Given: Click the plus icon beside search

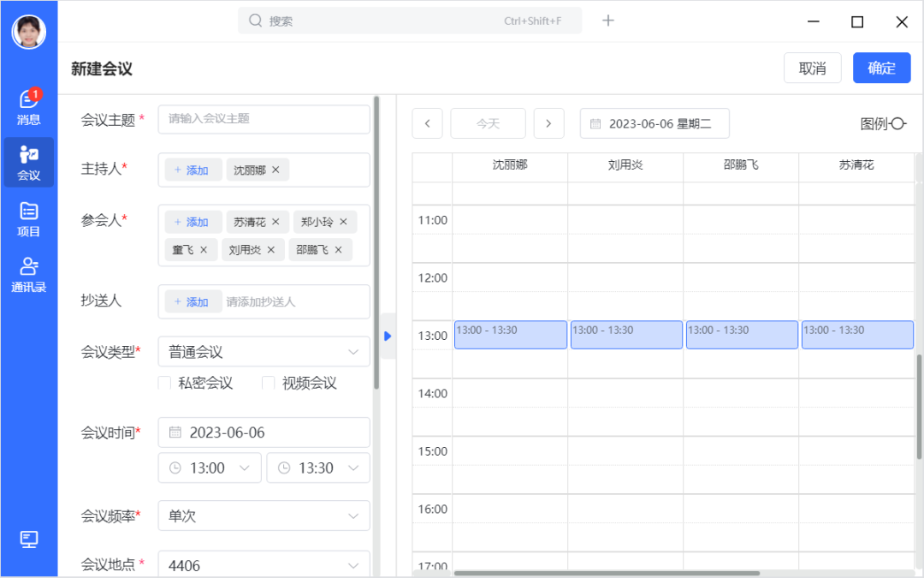Looking at the screenshot, I should (x=608, y=21).
